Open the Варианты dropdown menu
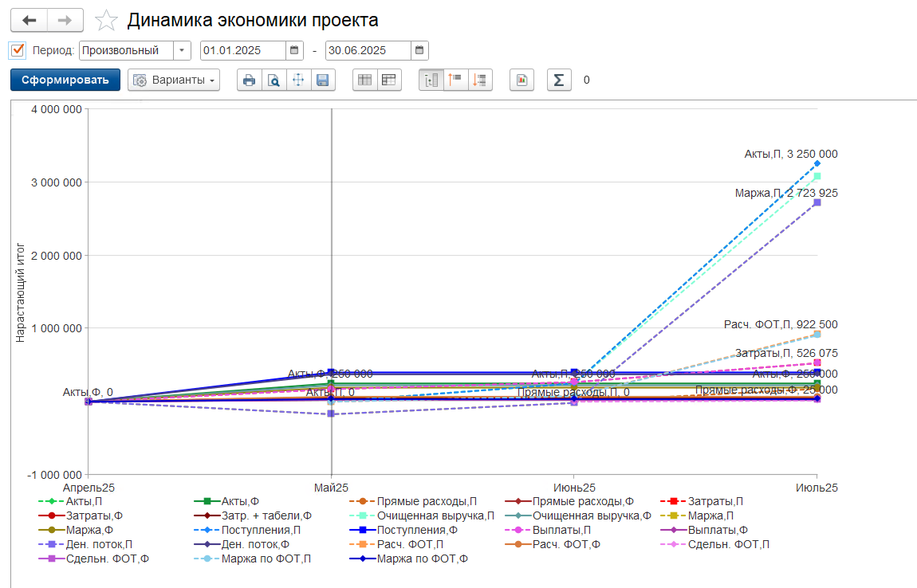The image size is (917, 588). [x=174, y=80]
